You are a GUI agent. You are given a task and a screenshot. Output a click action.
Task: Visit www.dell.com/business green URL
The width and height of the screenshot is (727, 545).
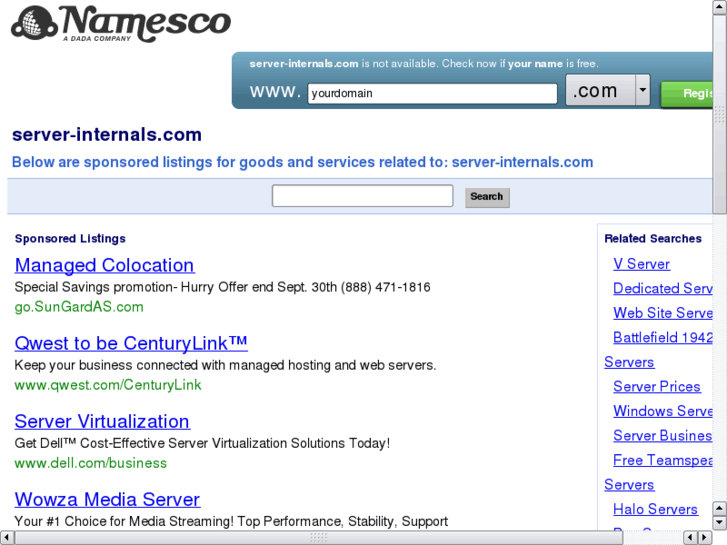[x=91, y=463]
